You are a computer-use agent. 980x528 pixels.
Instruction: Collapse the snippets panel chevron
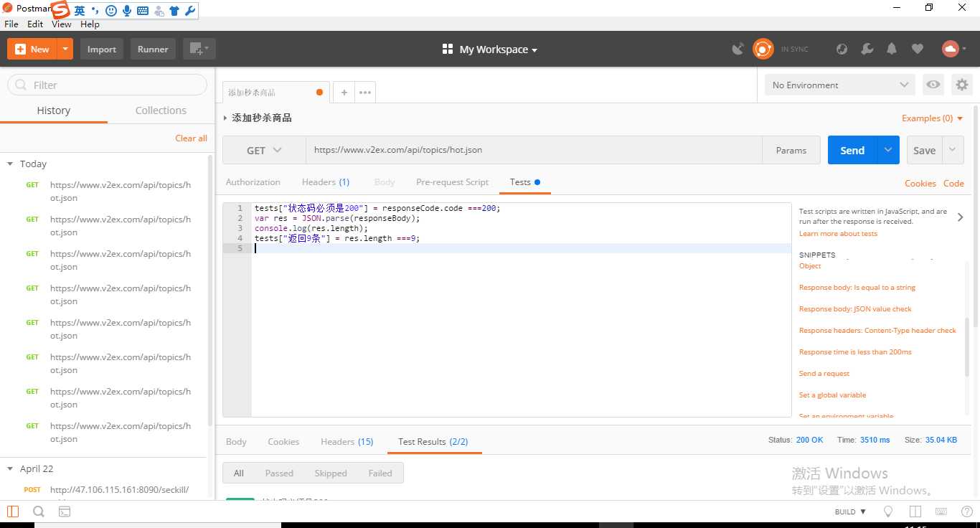[x=961, y=217]
